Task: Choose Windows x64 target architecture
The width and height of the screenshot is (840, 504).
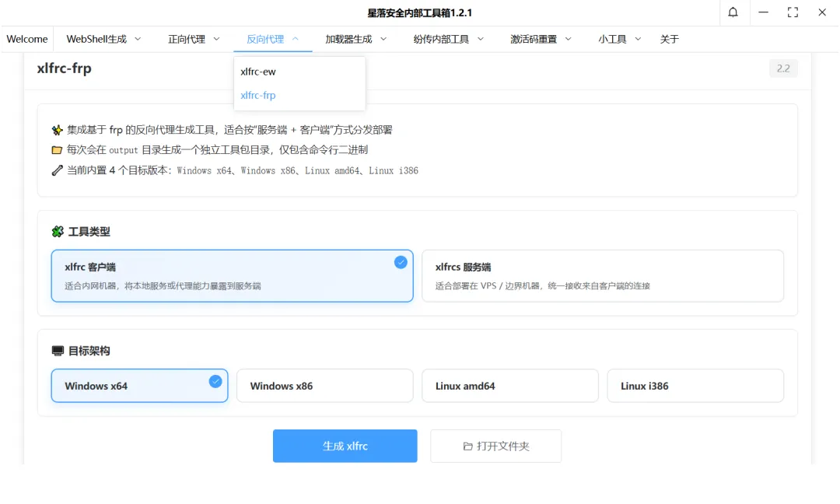Action: [x=139, y=386]
